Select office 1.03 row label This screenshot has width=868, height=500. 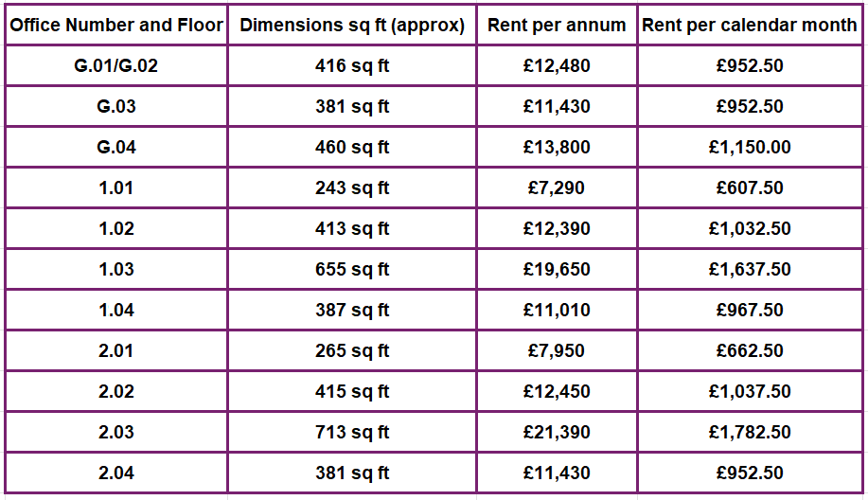point(116,270)
